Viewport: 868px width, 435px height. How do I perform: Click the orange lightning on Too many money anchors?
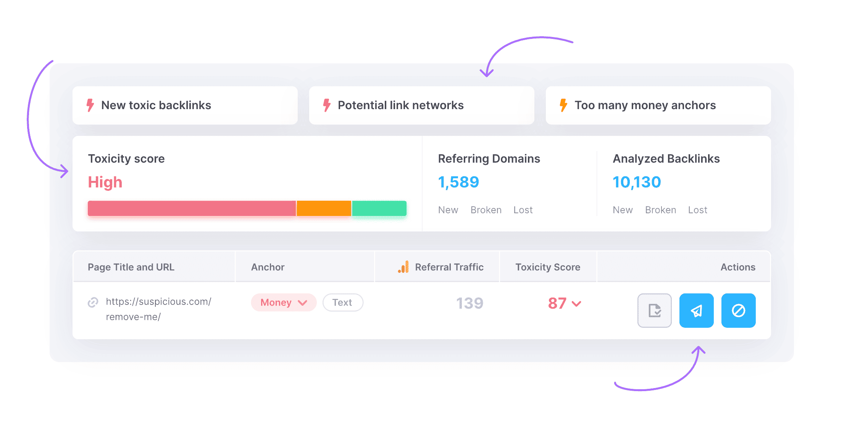(564, 105)
